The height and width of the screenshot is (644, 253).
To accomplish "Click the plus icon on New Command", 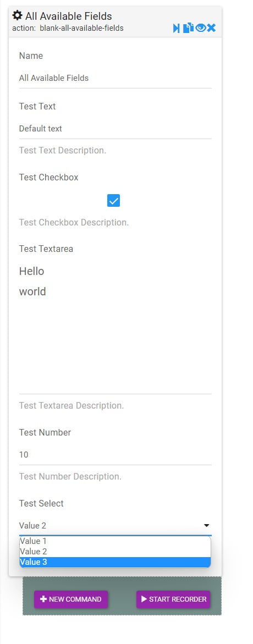I will point(43,599).
